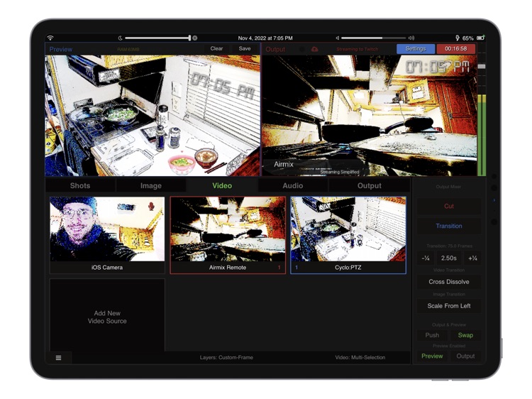This screenshot has width=532, height=399.
Task: Tap the loud volume speaker icon
Action: 411,38
